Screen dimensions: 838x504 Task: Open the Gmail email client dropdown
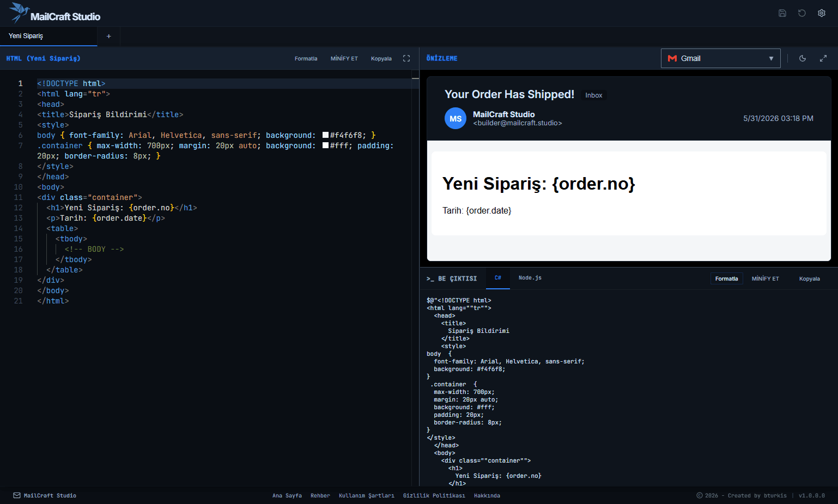pyautogui.click(x=720, y=58)
